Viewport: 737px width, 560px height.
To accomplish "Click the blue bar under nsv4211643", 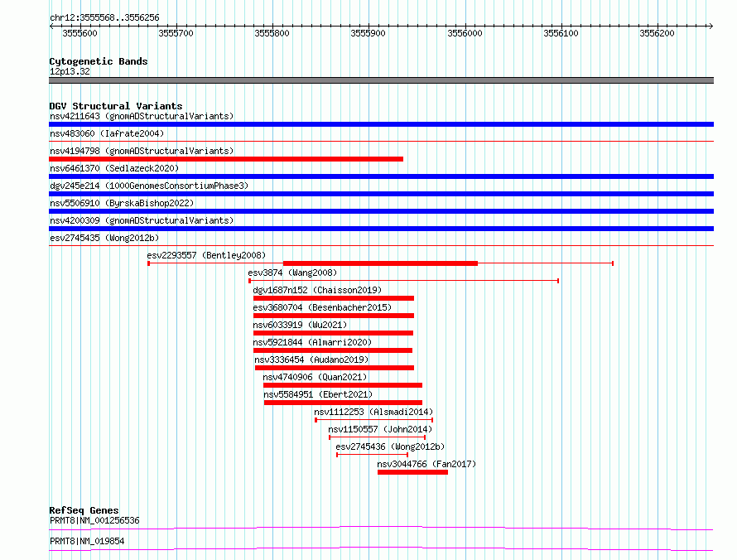I will coord(381,124).
